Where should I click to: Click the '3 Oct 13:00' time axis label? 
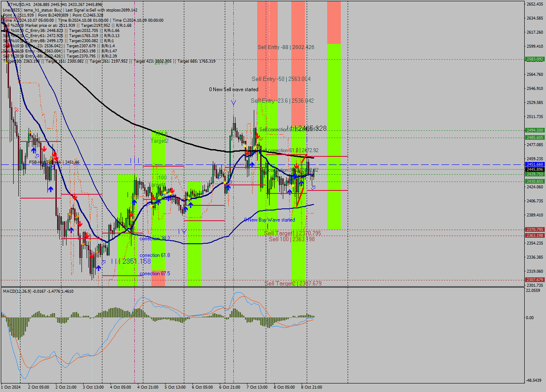pyautogui.click(x=93, y=387)
